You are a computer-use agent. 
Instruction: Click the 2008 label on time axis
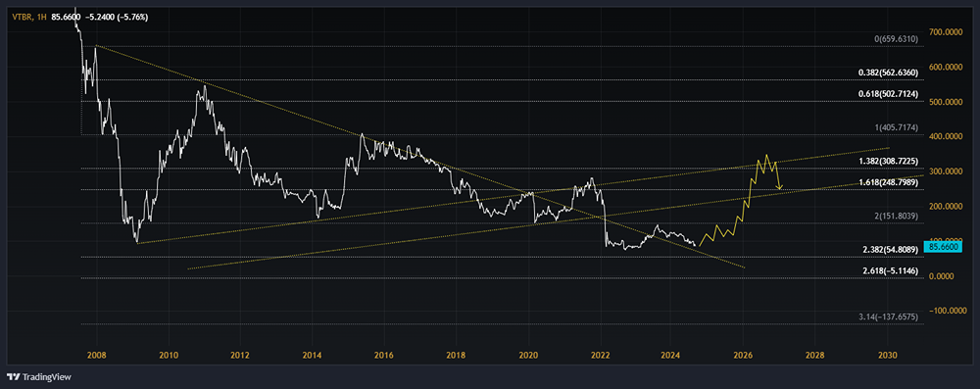(97, 355)
